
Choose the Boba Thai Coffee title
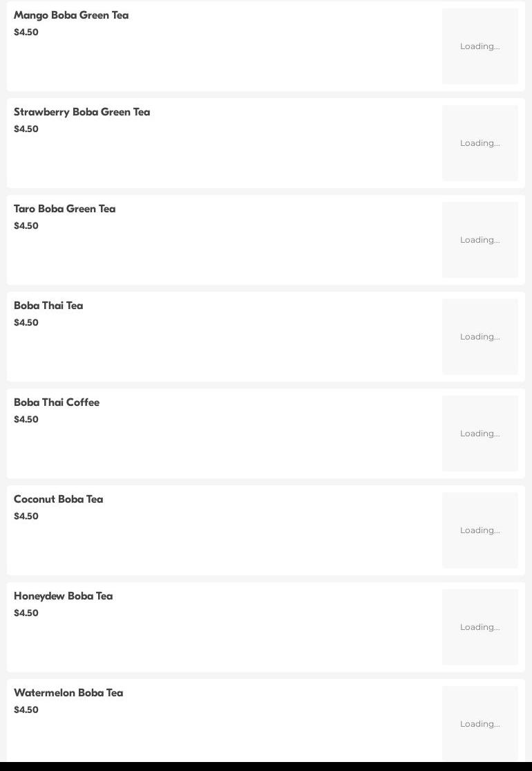[x=57, y=402]
